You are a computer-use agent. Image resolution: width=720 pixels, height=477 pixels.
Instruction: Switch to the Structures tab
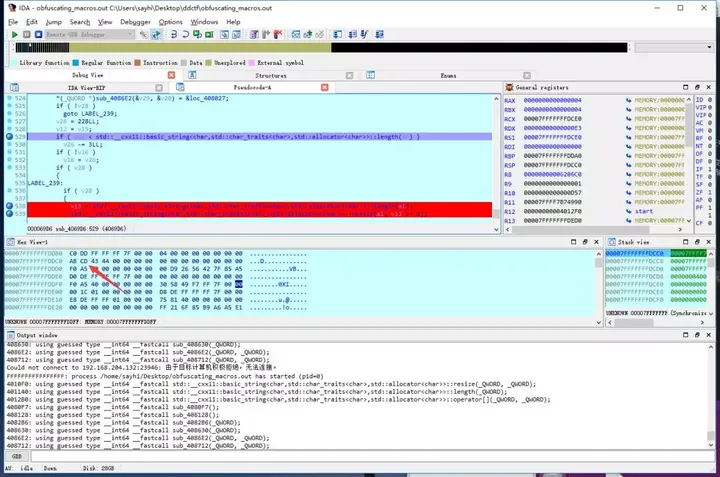pos(270,75)
